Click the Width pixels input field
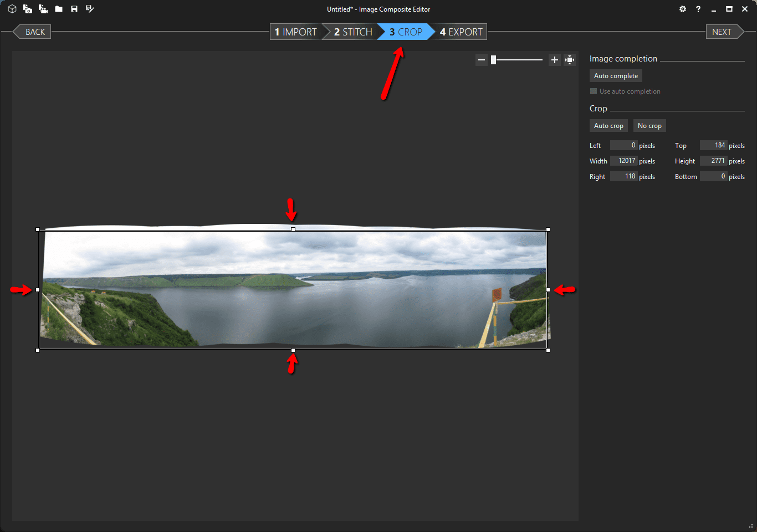 [623, 161]
